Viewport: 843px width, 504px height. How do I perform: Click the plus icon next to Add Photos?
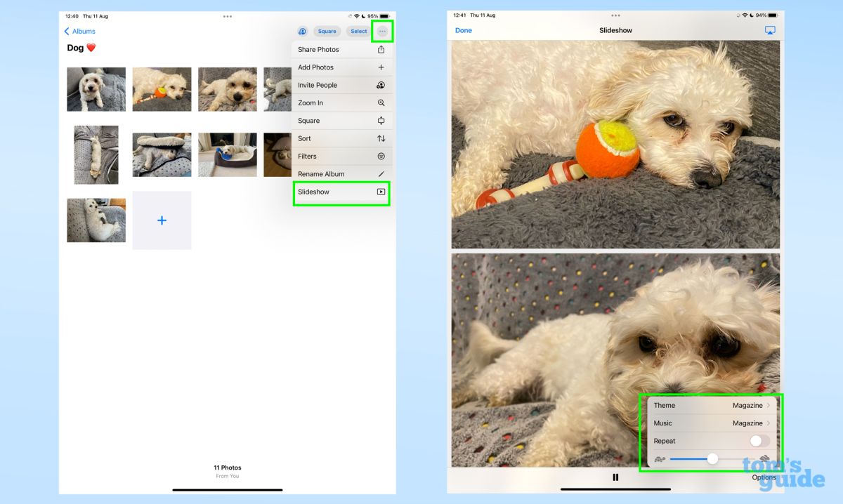[x=381, y=67]
